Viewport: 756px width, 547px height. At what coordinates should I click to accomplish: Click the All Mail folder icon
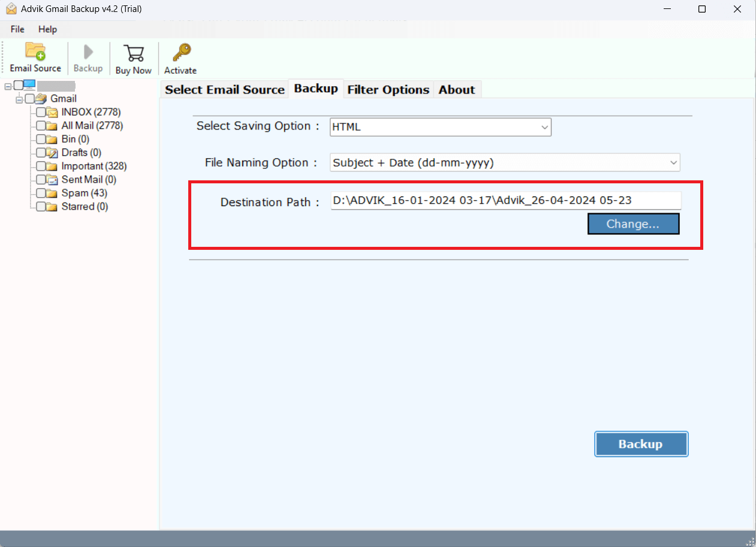[x=52, y=126]
